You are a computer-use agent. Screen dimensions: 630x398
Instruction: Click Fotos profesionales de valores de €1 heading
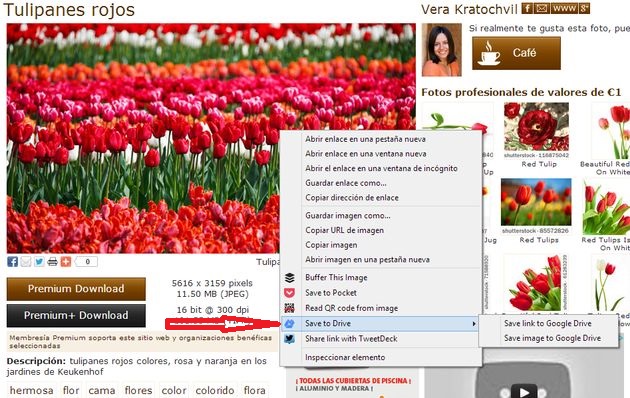click(x=521, y=92)
